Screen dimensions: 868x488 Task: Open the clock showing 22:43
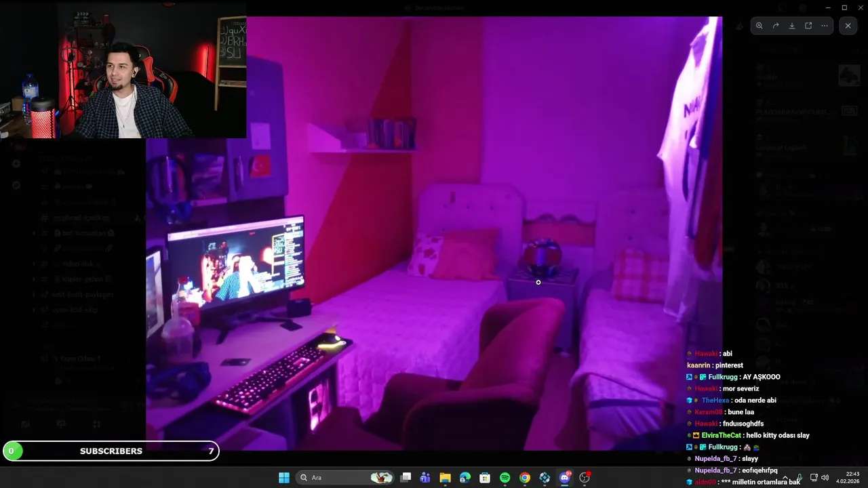click(848, 478)
